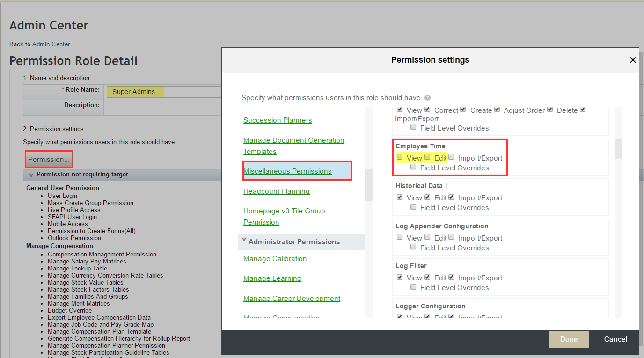Open Manage Document Generation Templates category

coord(293,146)
